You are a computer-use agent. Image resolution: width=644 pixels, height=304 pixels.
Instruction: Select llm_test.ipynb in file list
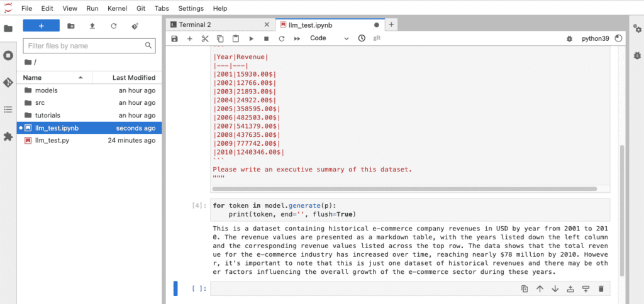[89, 128]
